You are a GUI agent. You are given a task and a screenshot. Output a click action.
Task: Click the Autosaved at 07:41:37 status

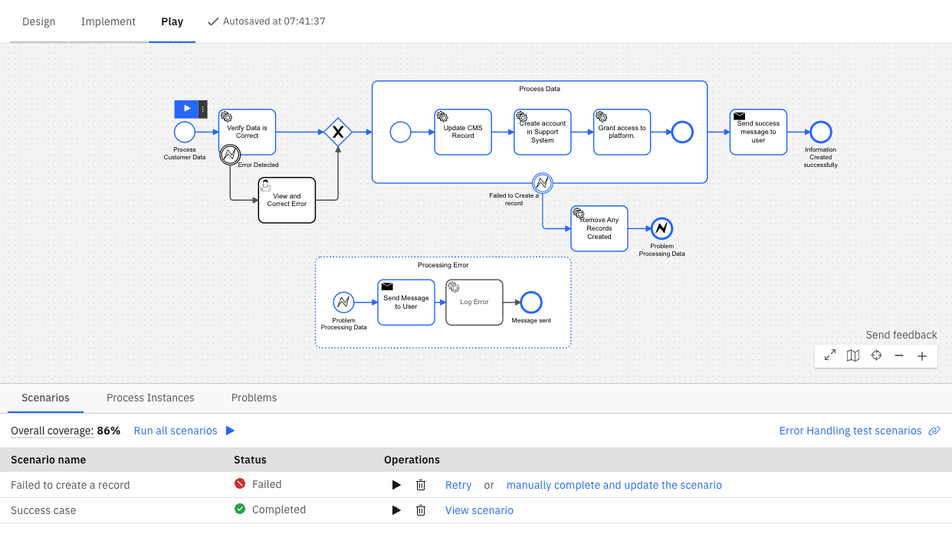point(274,21)
